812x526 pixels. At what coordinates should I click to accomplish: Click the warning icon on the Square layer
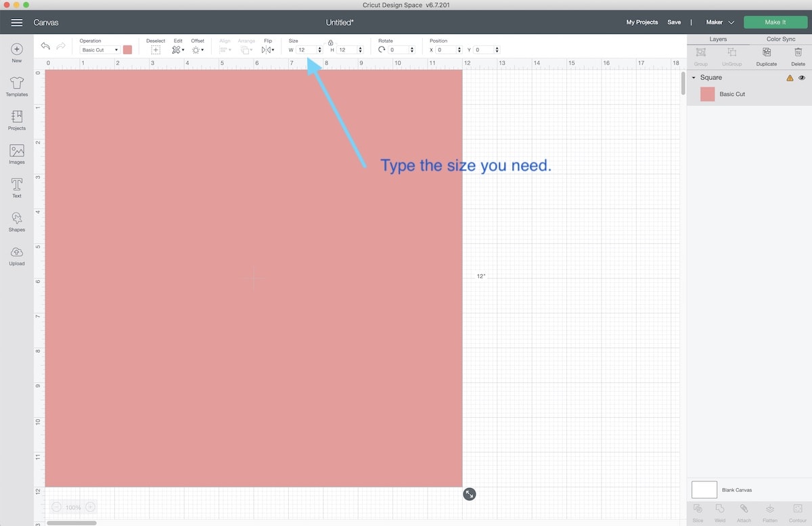[789, 78]
